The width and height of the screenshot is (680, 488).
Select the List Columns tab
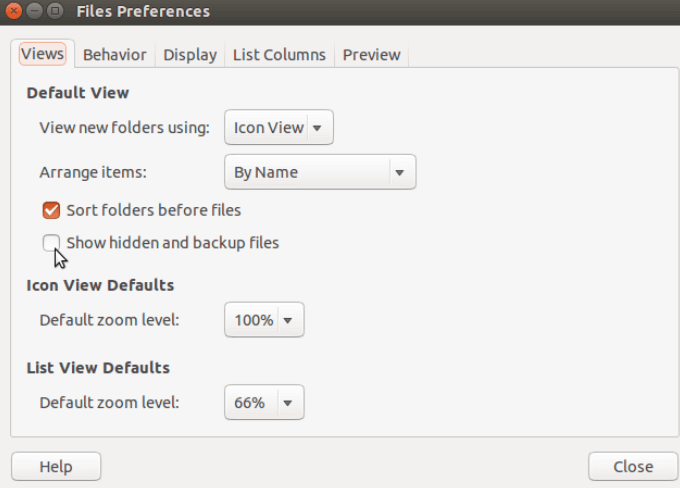coord(279,54)
